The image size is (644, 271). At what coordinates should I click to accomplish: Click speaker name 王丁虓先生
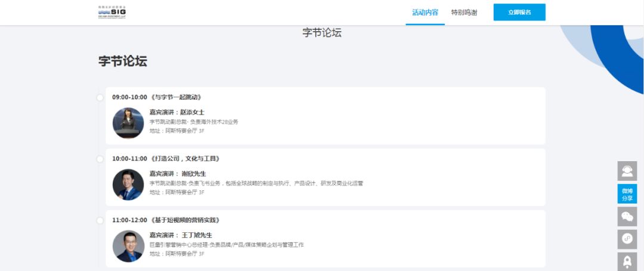point(197,235)
